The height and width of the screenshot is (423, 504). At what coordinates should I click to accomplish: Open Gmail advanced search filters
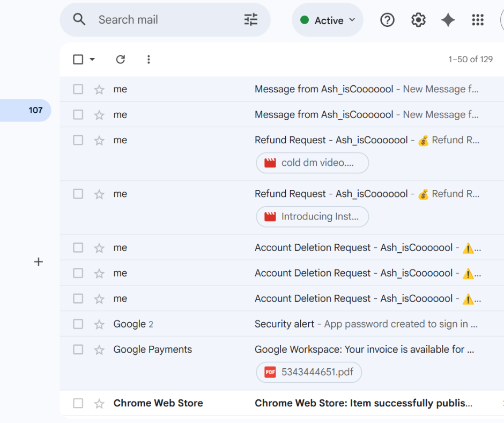click(x=250, y=19)
